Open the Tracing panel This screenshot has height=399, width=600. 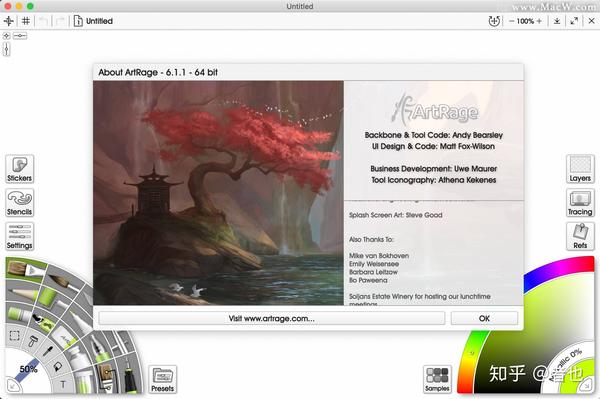(580, 202)
